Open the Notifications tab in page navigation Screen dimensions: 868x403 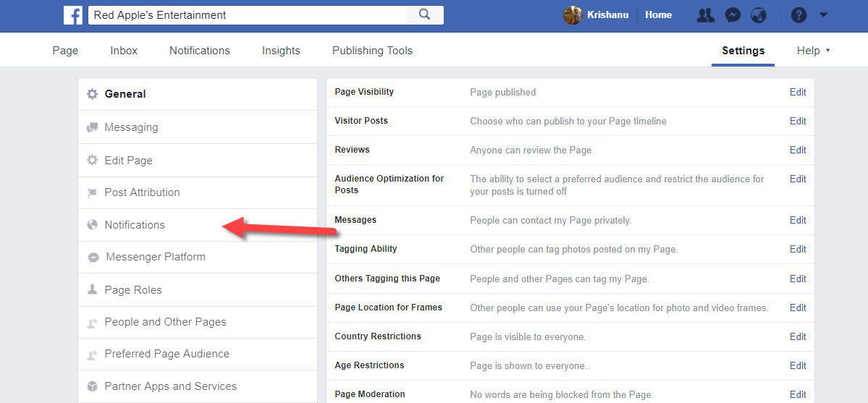[199, 51]
